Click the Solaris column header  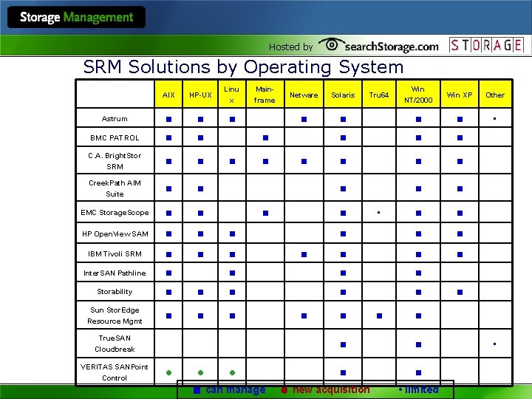(x=343, y=95)
